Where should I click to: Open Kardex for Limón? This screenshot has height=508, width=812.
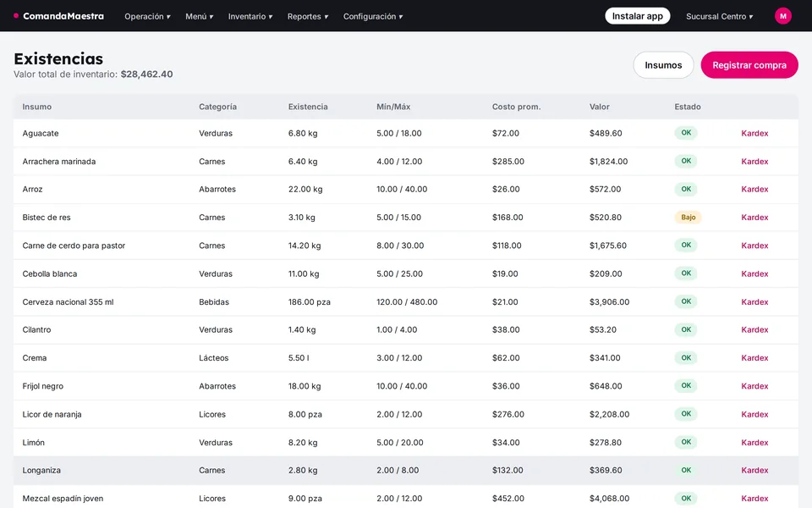(754, 442)
